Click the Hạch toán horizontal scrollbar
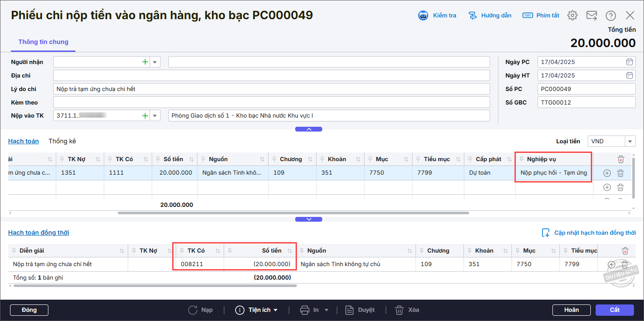 [293, 213]
